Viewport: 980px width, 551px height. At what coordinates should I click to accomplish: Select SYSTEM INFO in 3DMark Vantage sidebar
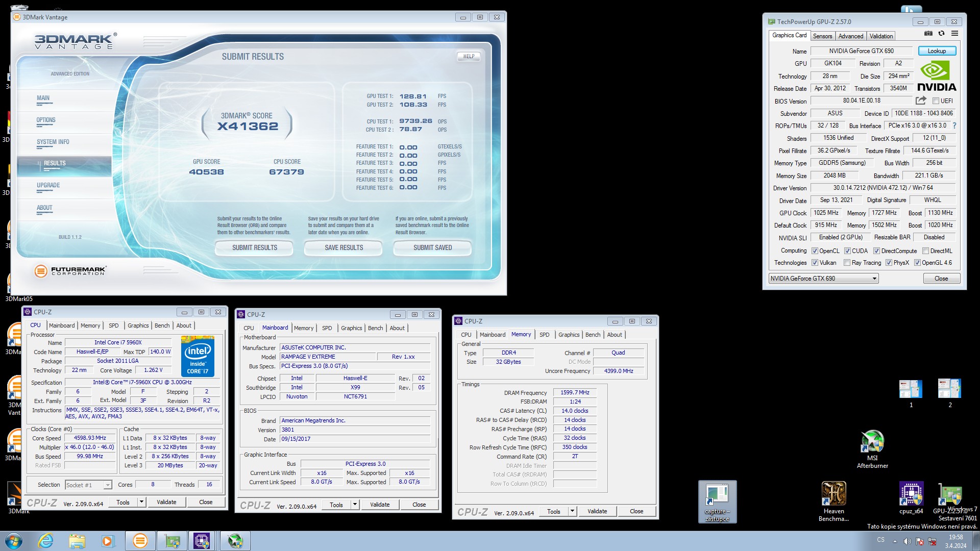(53, 142)
